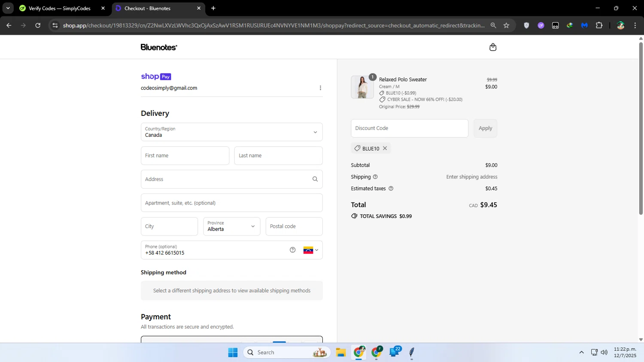The height and width of the screenshot is (362, 644).
Task: Click the Postal code field
Action: (x=294, y=226)
